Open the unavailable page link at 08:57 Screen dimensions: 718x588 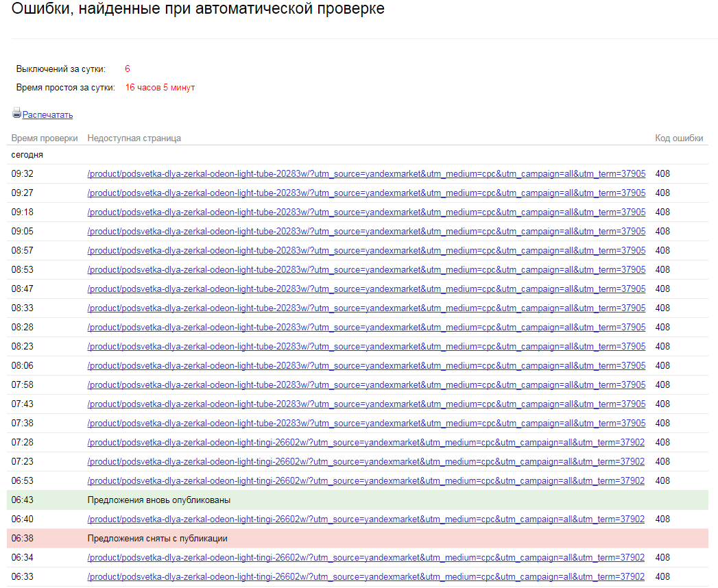[366, 251]
